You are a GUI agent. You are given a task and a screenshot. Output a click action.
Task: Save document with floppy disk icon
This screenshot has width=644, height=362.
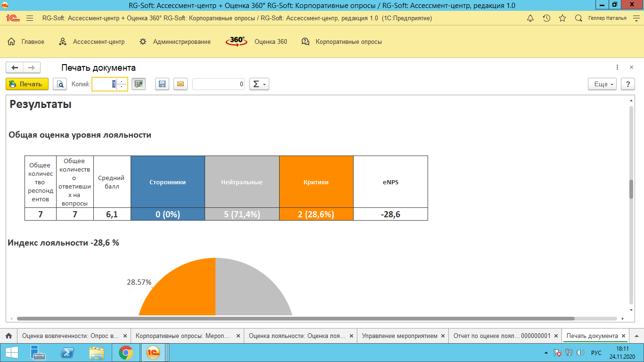[162, 84]
